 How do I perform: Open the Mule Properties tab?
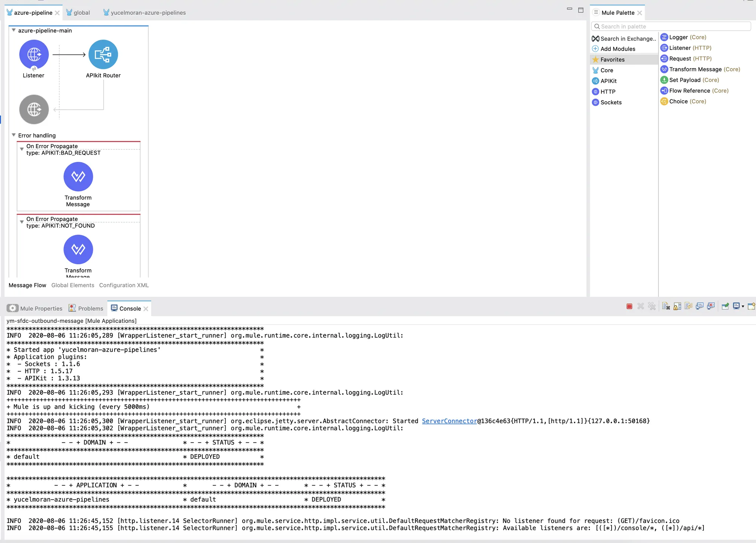pos(35,309)
